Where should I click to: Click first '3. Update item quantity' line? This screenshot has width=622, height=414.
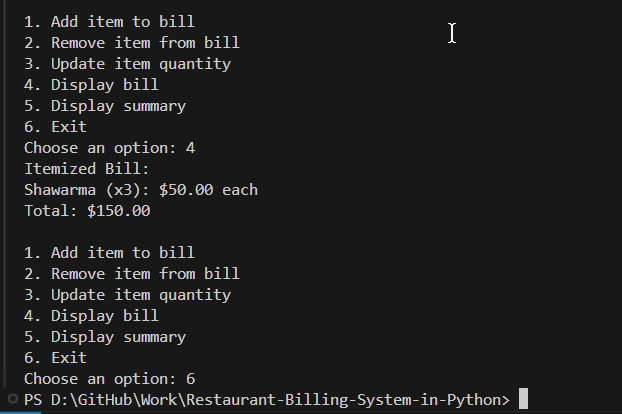click(x=127, y=64)
